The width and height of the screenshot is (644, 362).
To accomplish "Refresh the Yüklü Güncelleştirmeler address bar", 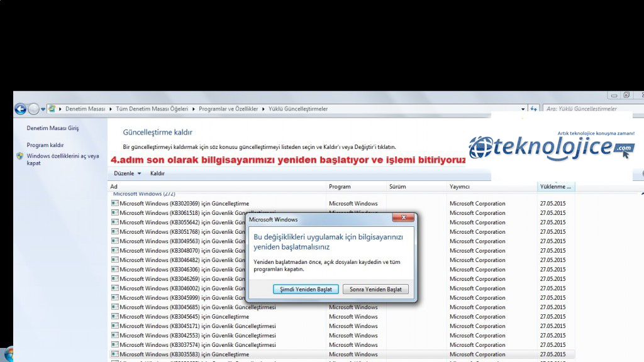I will point(533,109).
